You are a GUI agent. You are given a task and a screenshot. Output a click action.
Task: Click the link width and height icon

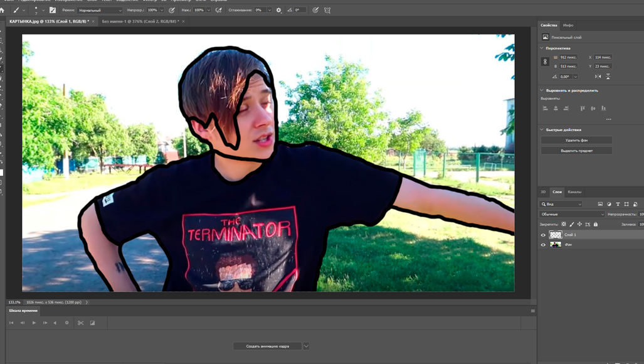click(x=545, y=62)
